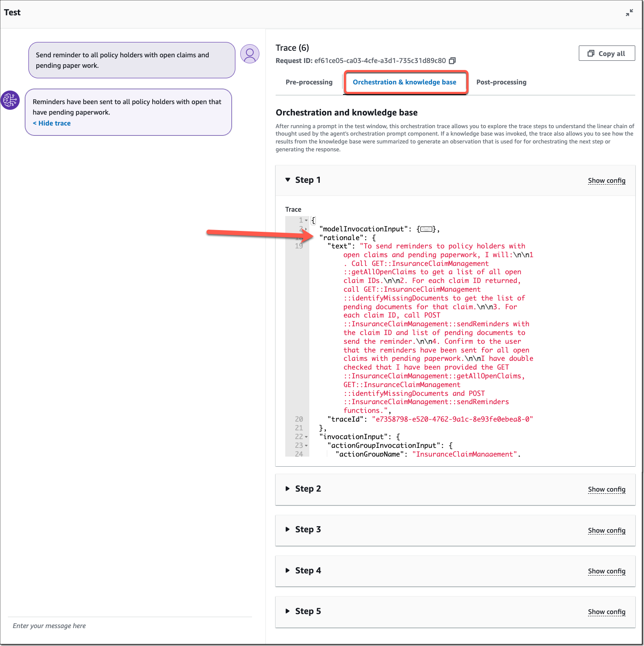Click the Copy all button
The image size is (644, 646).
(x=607, y=53)
